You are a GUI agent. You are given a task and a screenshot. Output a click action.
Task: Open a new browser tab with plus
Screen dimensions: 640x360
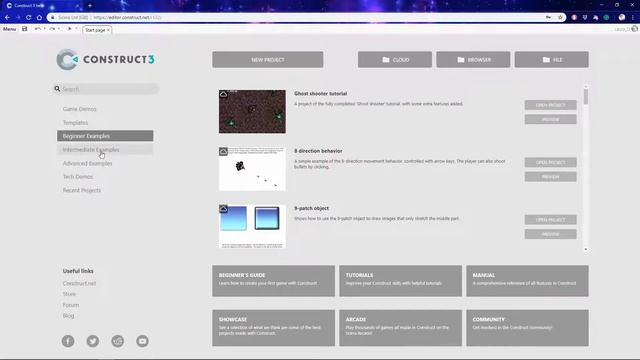click(90, 5)
